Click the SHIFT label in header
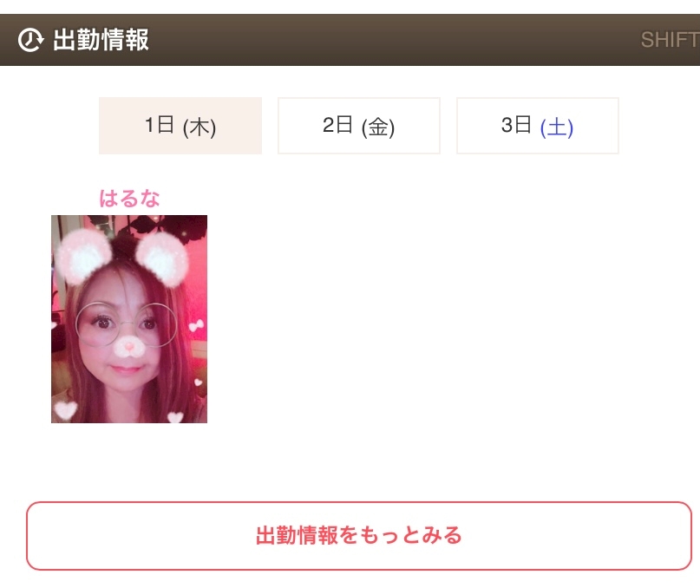 (x=671, y=40)
